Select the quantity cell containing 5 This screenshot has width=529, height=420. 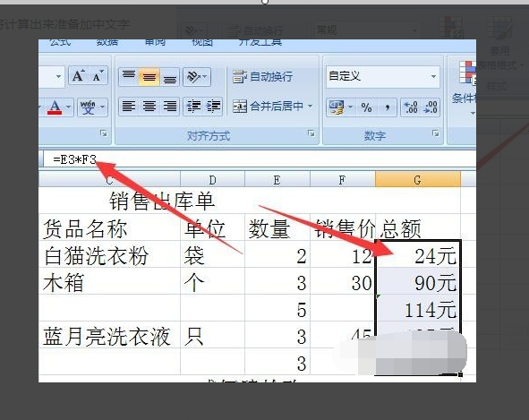[277, 308]
